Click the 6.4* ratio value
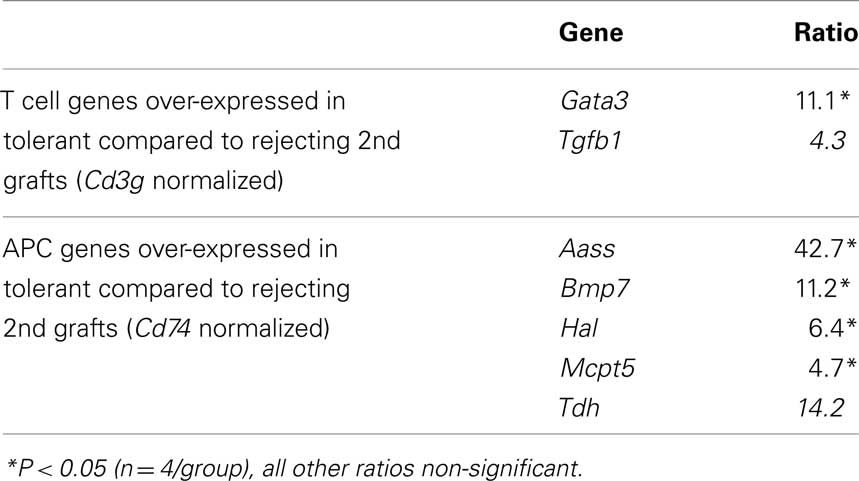 coord(832,328)
